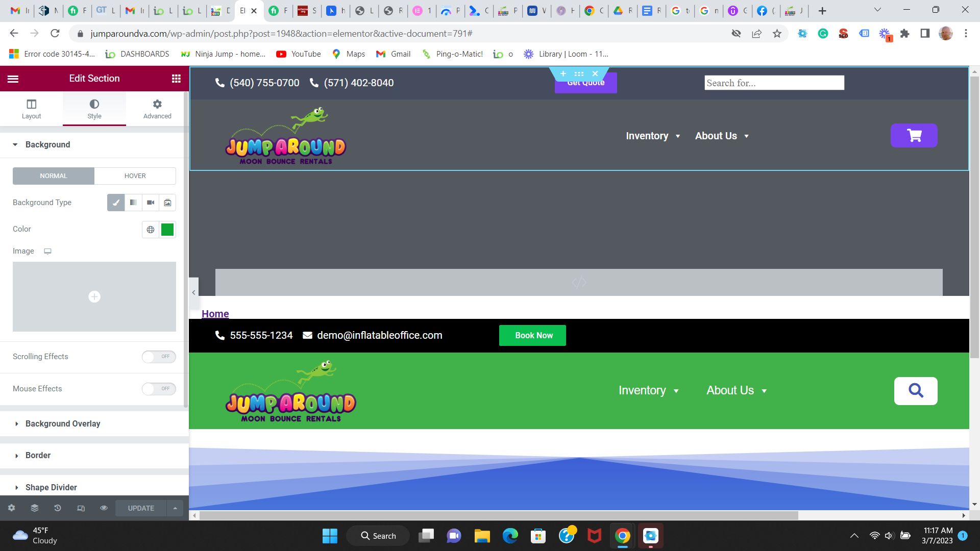The image size is (980, 551).
Task: Open the green background color swatch
Action: pyautogui.click(x=167, y=230)
